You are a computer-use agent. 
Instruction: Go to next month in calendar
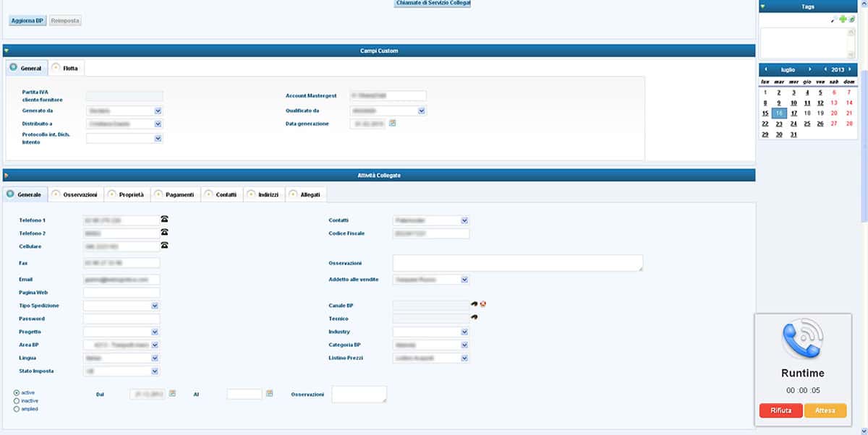click(x=809, y=69)
